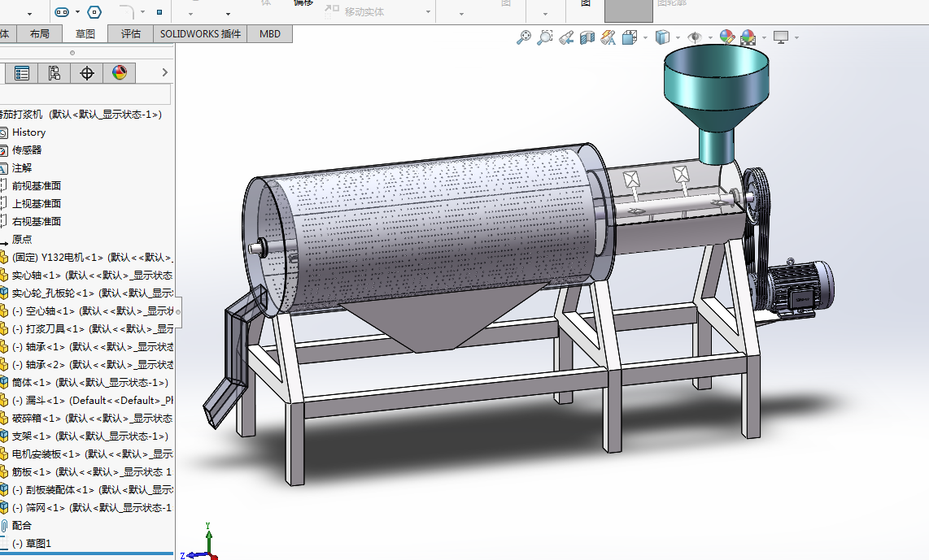The image size is (929, 560).
Task: Open the slot tool dropdown arrow
Action: 77,12
